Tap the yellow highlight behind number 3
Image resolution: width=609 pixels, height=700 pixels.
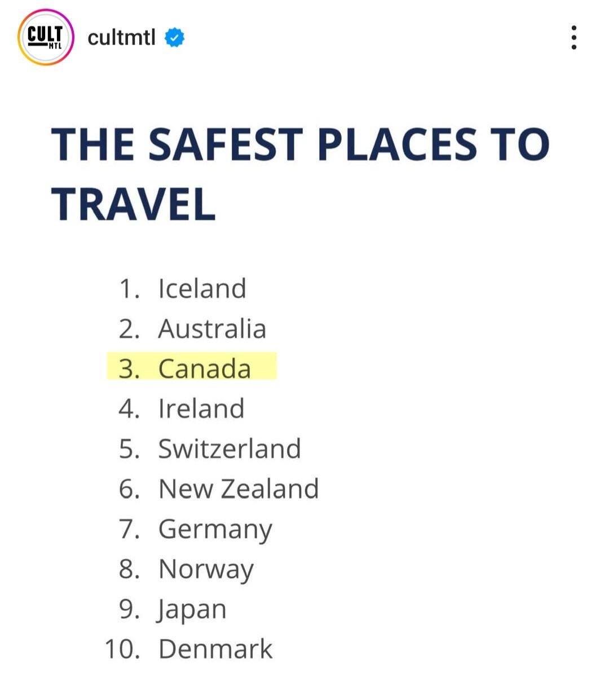coord(192,366)
